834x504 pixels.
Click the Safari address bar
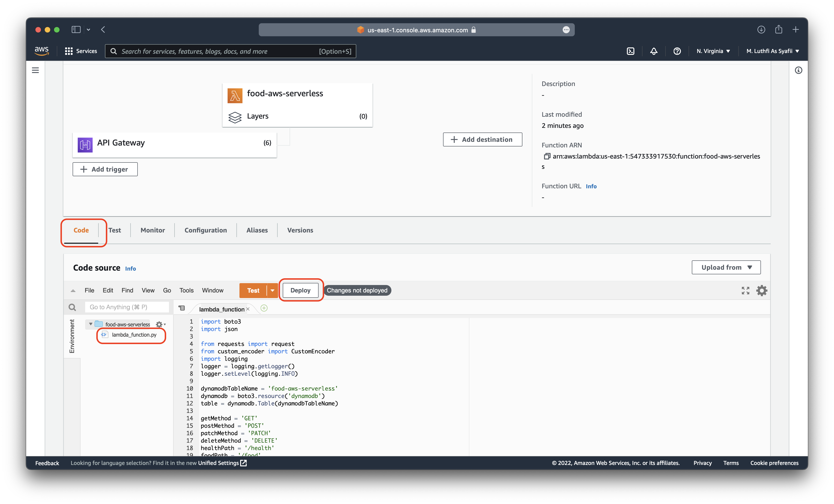tap(416, 30)
